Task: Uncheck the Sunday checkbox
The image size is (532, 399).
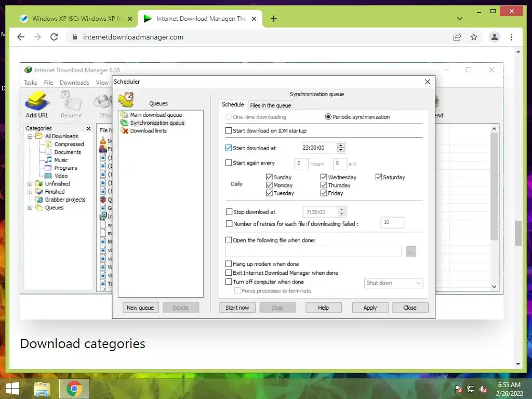Action: click(x=270, y=177)
